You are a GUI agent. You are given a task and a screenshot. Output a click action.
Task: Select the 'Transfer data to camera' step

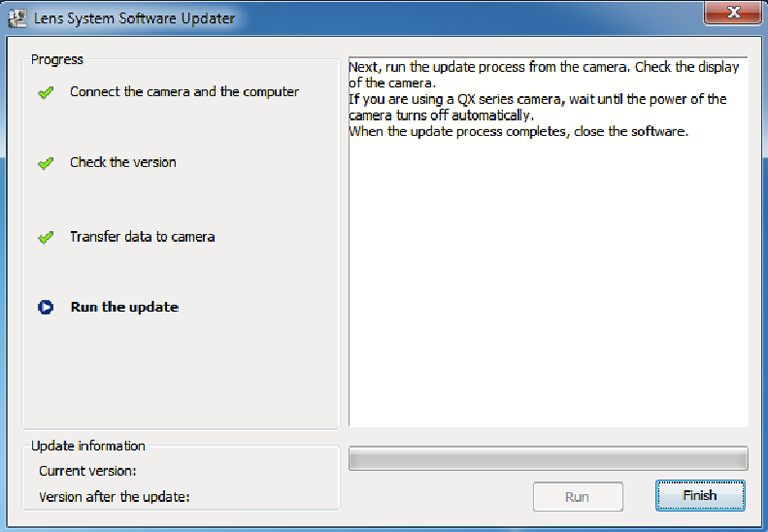[142, 237]
